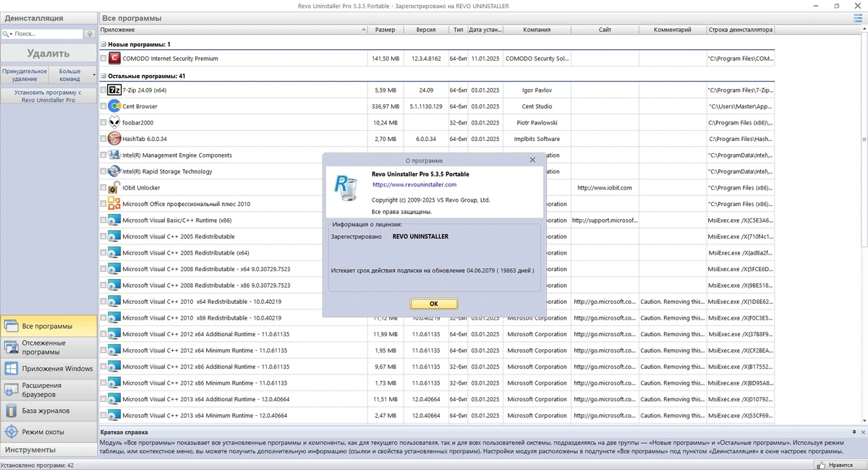The image size is (868, 470).
Task: Sort by the Приложение column header
Action: [x=234, y=30]
